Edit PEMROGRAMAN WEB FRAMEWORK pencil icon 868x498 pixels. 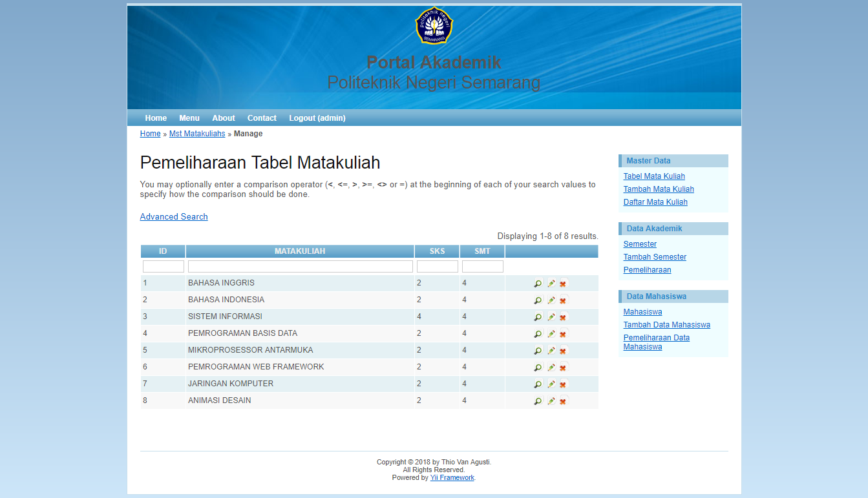click(551, 368)
